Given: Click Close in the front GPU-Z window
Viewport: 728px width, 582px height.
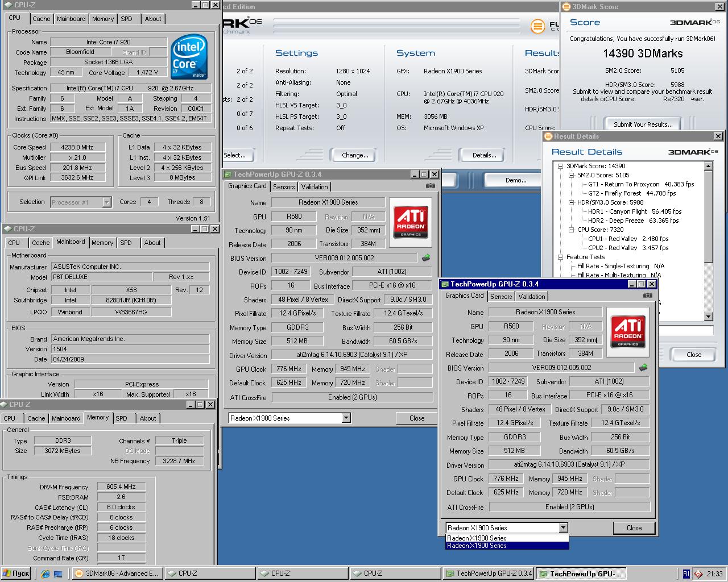Looking at the screenshot, I should [634, 528].
